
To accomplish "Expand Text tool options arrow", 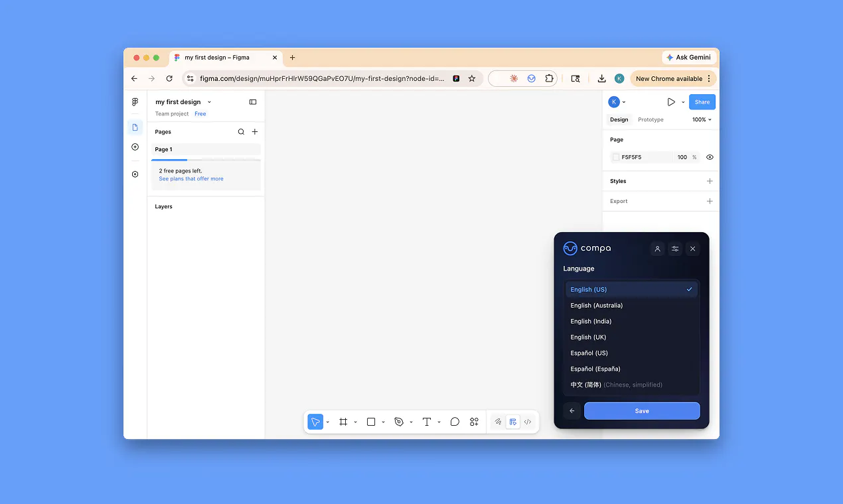I will [439, 422].
